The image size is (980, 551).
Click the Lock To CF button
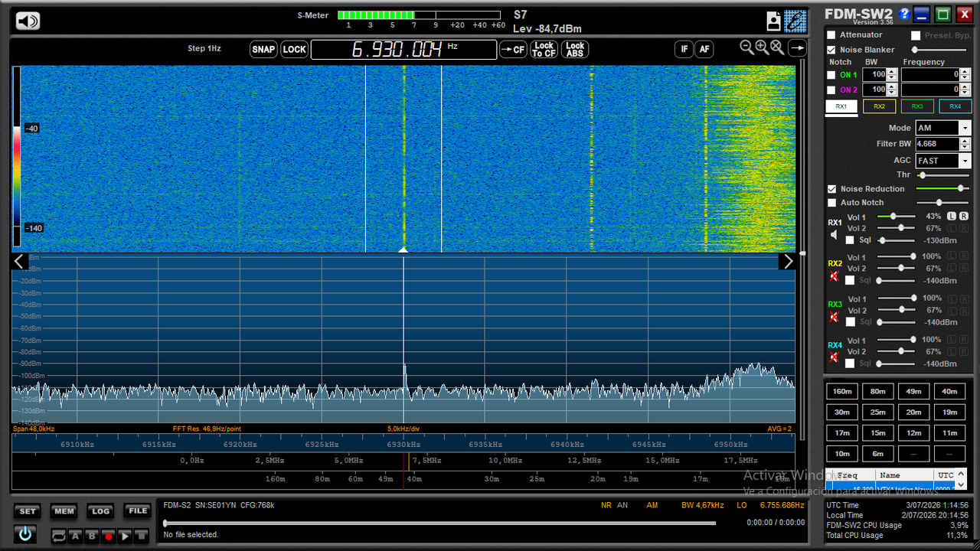point(544,50)
